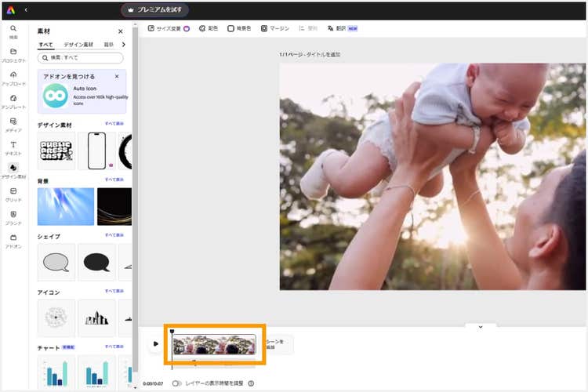Close the 素材 panel
Screen dimensions: 588x392
pyautogui.click(x=121, y=31)
